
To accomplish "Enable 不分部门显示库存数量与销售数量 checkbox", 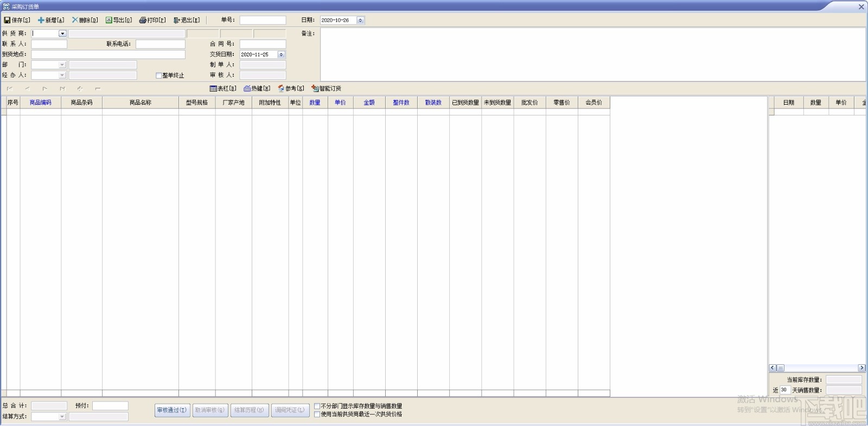I will pyautogui.click(x=317, y=406).
